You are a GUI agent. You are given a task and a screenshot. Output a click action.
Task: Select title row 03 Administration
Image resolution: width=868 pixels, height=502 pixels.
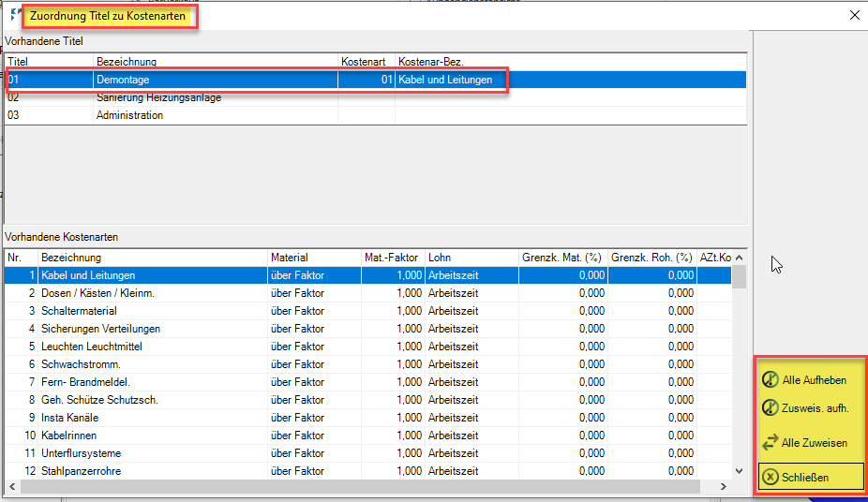coord(129,115)
